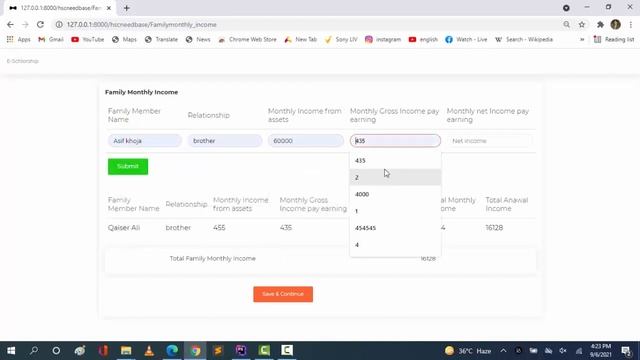The image size is (640, 360).
Task: Open Windows taskbar search
Action: (34, 351)
